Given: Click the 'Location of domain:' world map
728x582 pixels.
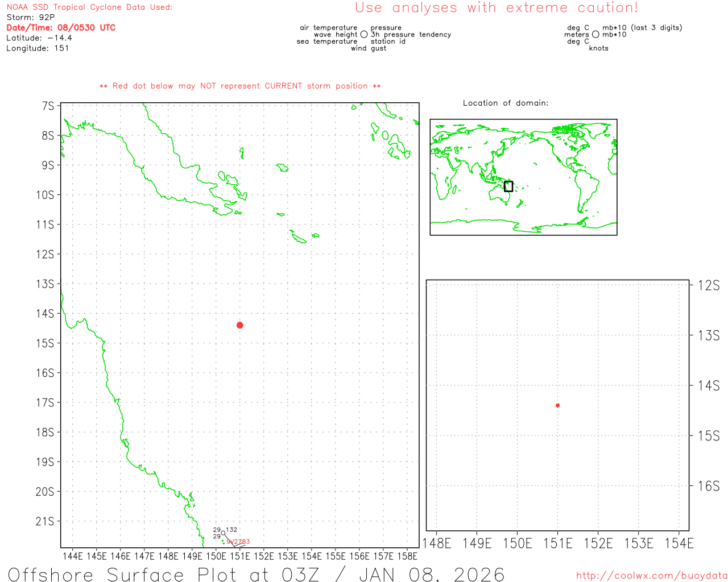Looking at the screenshot, I should pos(523,177).
